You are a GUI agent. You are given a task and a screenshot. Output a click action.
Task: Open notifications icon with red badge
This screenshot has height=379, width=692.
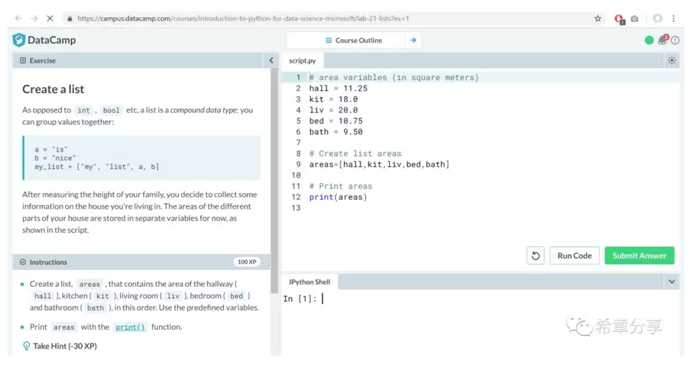[663, 40]
